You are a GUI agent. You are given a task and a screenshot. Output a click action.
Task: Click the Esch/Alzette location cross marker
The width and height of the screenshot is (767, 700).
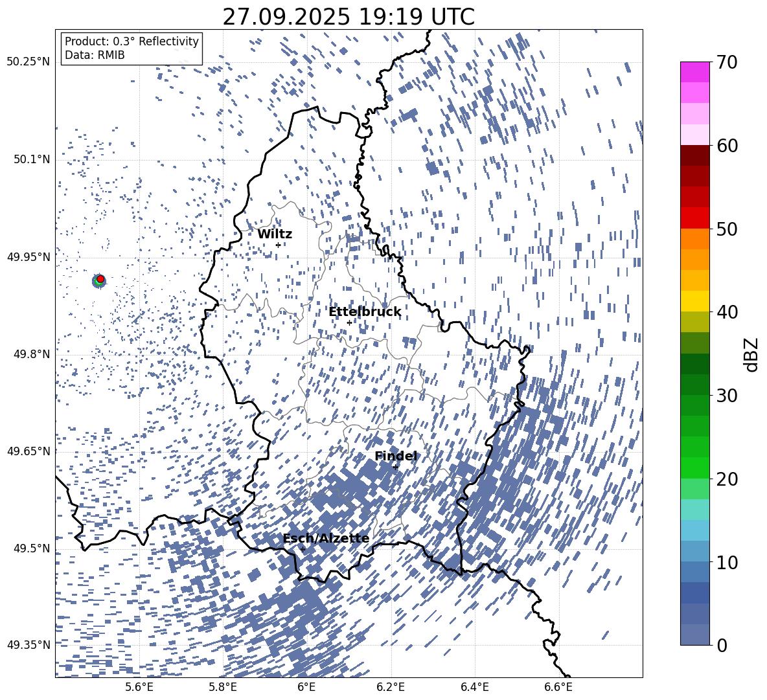[303, 549]
